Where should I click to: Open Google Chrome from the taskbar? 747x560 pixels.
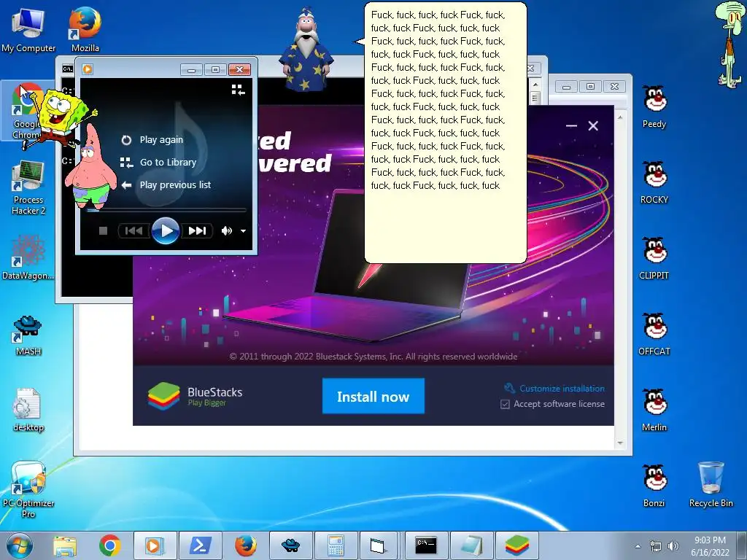[x=109, y=545]
